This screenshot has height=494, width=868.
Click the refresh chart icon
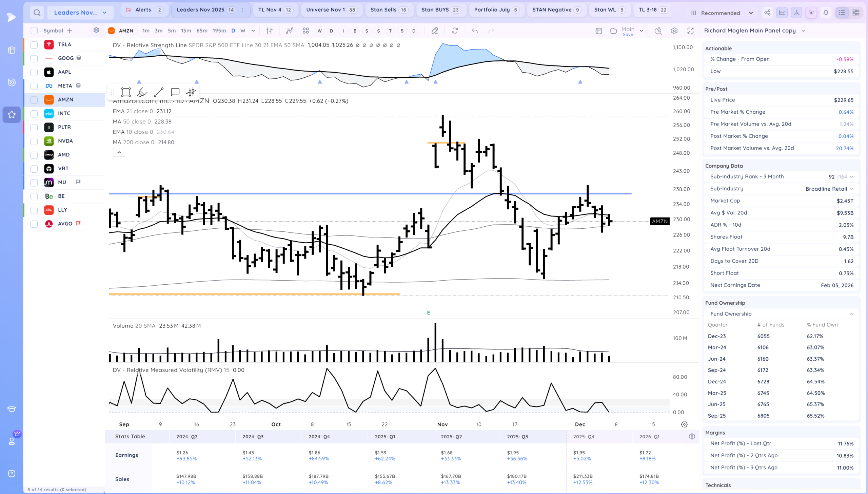(455, 31)
